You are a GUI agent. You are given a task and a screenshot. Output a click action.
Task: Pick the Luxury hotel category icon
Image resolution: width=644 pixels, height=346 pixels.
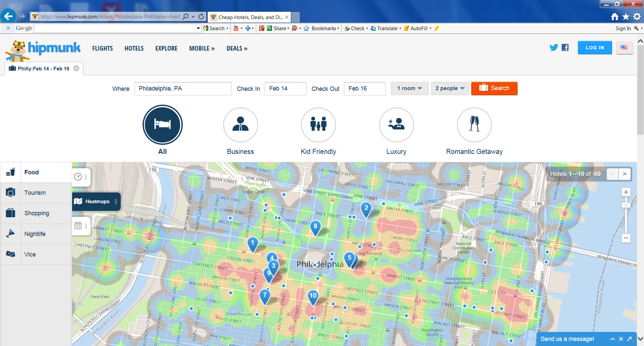(x=396, y=125)
